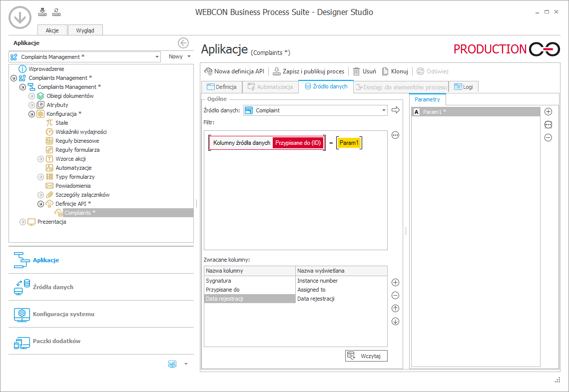Click the back navigation arrow in Aplikacje panel
This screenshot has width=569, height=392.
pos(183,43)
